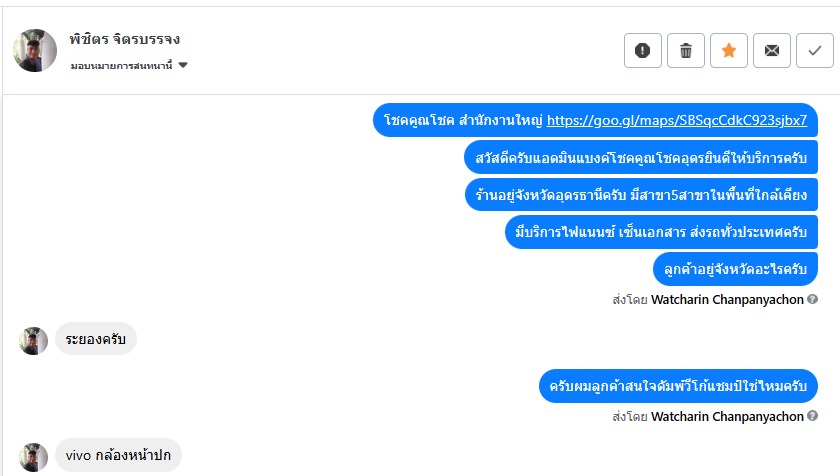Open the goo.gl/maps link in message
Viewport: 840px width, 476px height.
pyautogui.click(x=677, y=121)
